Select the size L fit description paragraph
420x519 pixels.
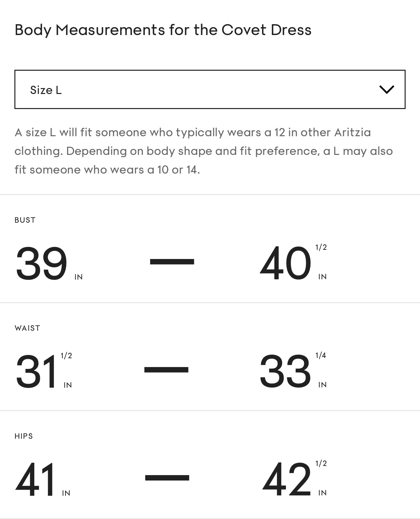pyautogui.click(x=203, y=151)
